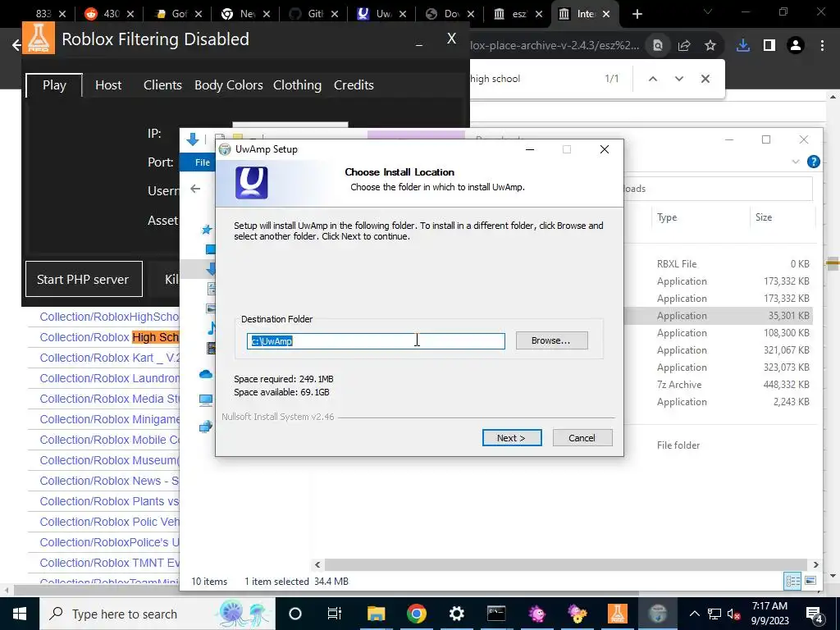840x630 pixels.
Task: Bookmark this page with star icon
Action: 710,46
